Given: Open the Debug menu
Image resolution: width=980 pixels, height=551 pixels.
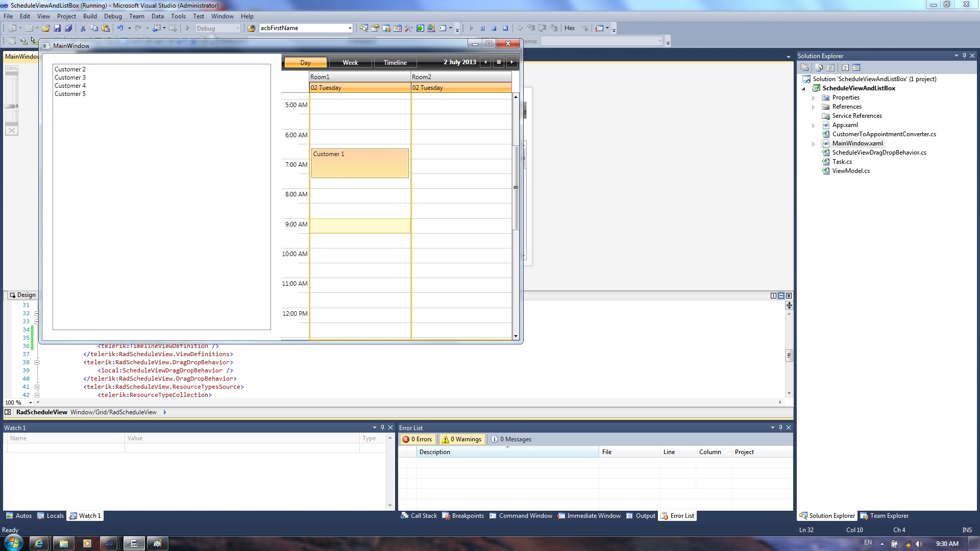Looking at the screenshot, I should (x=113, y=16).
